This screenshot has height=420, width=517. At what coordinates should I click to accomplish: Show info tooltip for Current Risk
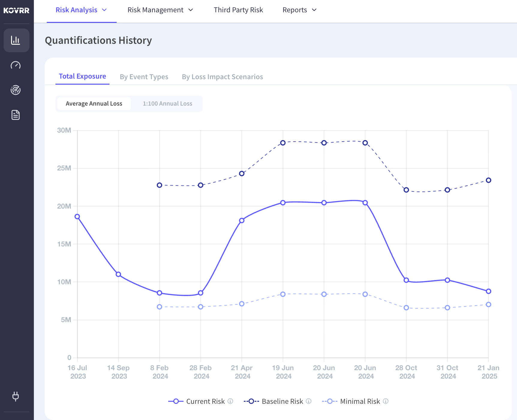(x=230, y=401)
